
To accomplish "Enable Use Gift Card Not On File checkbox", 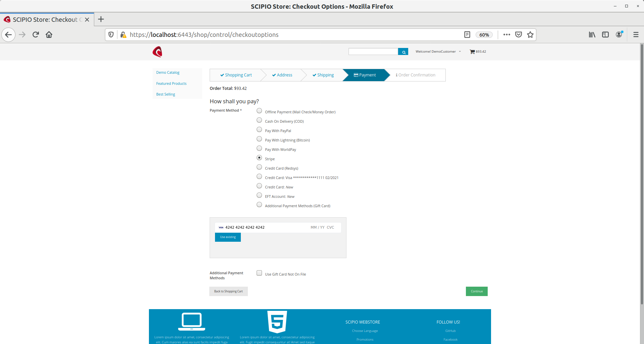I will 259,273.
